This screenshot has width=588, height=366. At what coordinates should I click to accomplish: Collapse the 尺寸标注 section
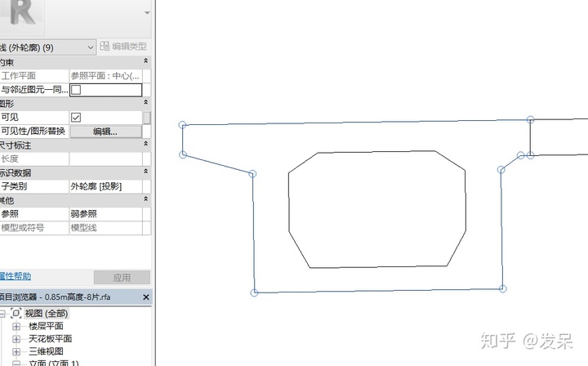146,144
